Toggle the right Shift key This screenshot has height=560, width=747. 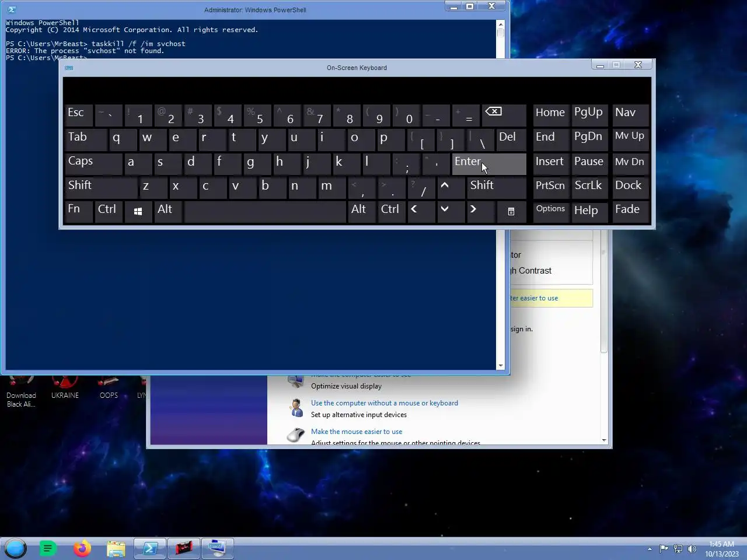pyautogui.click(x=497, y=188)
